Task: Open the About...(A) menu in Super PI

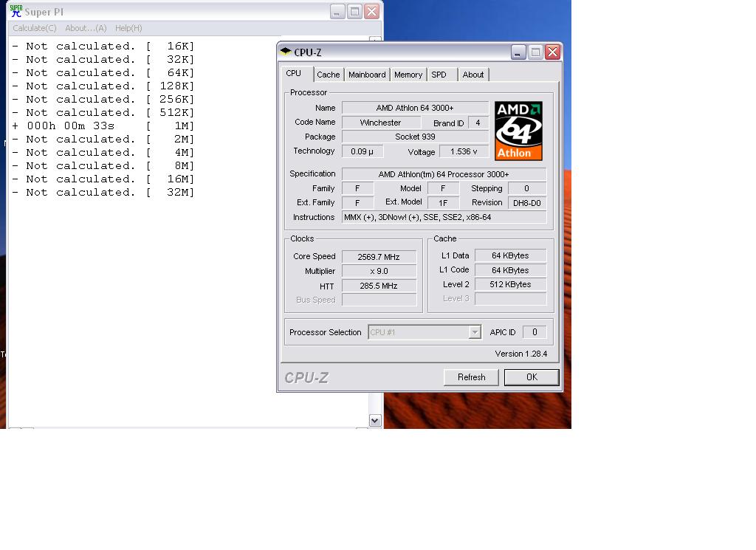Action: click(86, 28)
